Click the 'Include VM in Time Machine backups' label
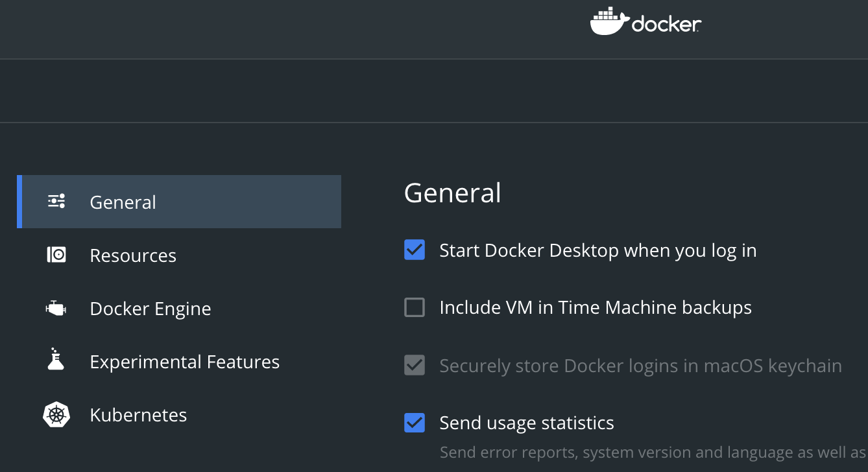The width and height of the screenshot is (868, 472). pos(596,307)
